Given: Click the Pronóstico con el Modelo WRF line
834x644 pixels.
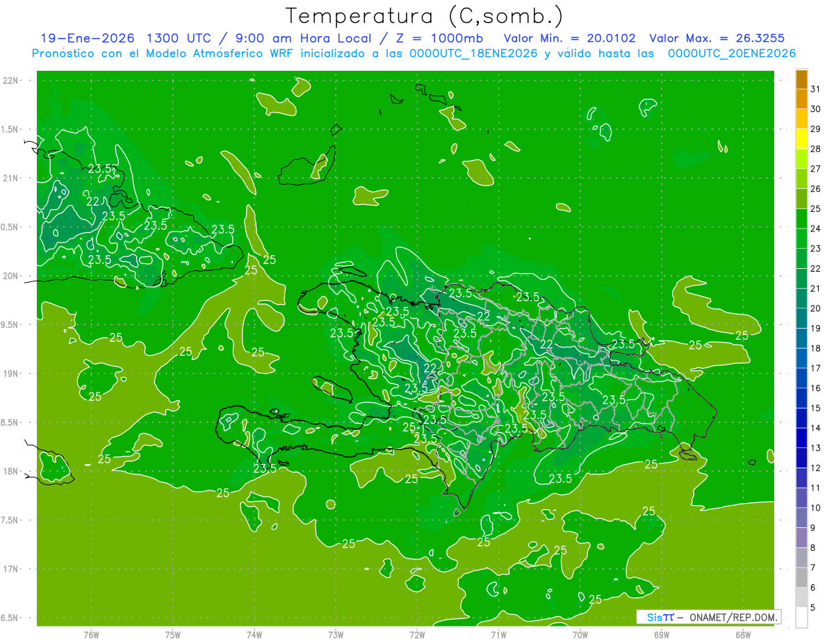Looking at the screenshot, I should (414, 53).
